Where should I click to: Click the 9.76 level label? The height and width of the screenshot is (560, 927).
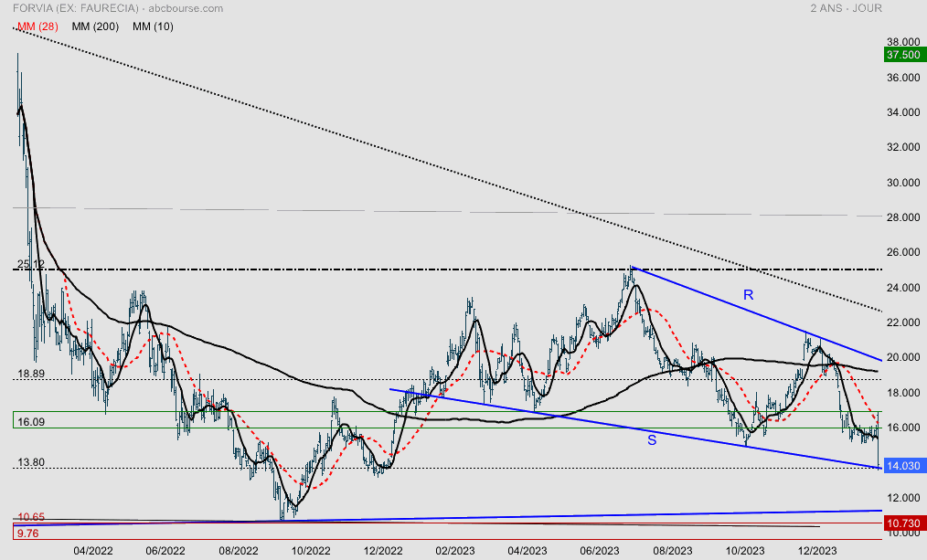pyautogui.click(x=27, y=534)
